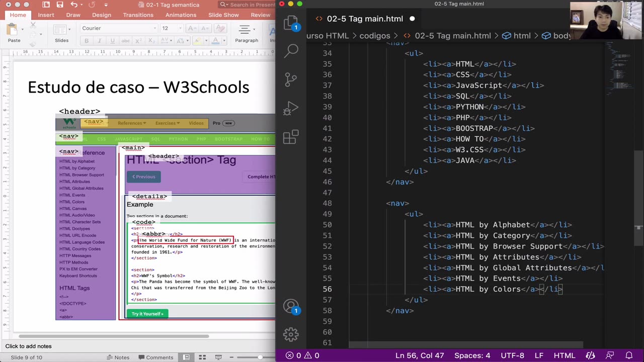Screen dimensions: 644x362
Task: Click the Copy icon in PowerPoint ribbon
Action: [33, 35]
